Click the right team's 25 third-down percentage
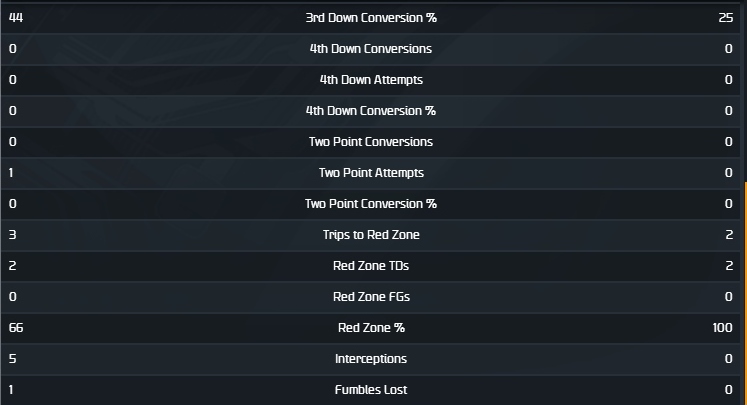The width and height of the screenshot is (747, 405). tap(726, 17)
